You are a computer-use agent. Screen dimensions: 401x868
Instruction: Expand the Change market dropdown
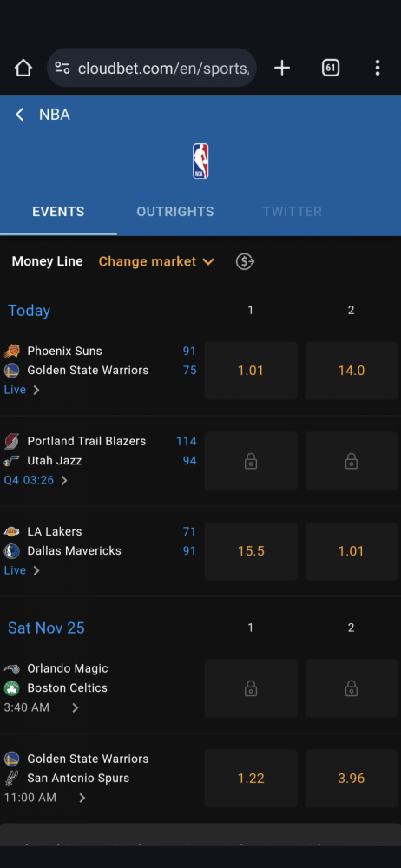156,261
